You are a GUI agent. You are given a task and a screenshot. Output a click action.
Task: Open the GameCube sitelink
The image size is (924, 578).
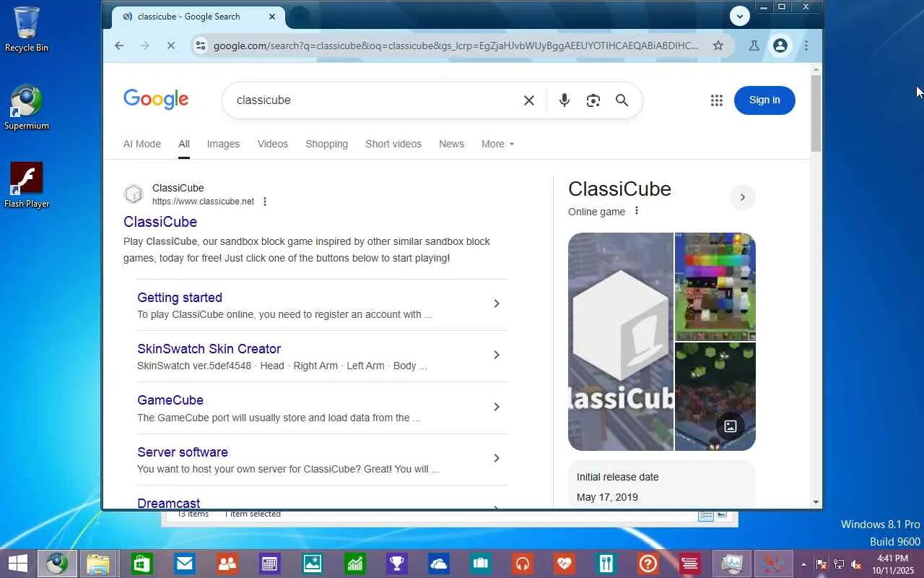click(x=170, y=400)
